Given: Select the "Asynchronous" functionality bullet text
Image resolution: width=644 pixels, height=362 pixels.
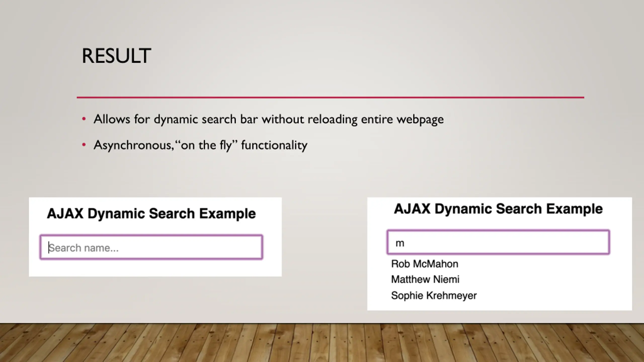Looking at the screenshot, I should click(200, 145).
